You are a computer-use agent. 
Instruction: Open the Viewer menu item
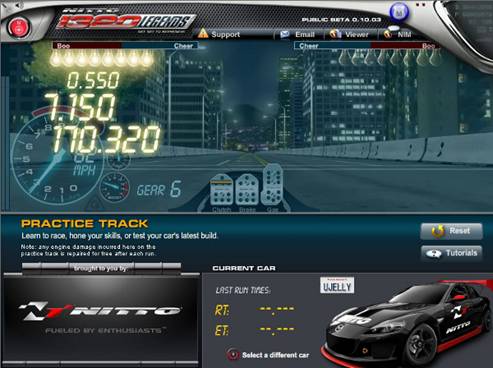tap(349, 34)
